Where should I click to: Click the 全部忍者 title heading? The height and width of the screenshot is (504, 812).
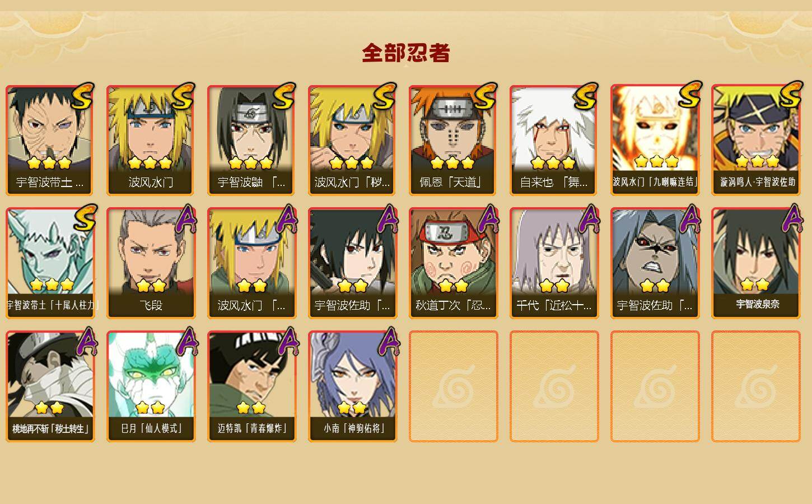coord(406,53)
